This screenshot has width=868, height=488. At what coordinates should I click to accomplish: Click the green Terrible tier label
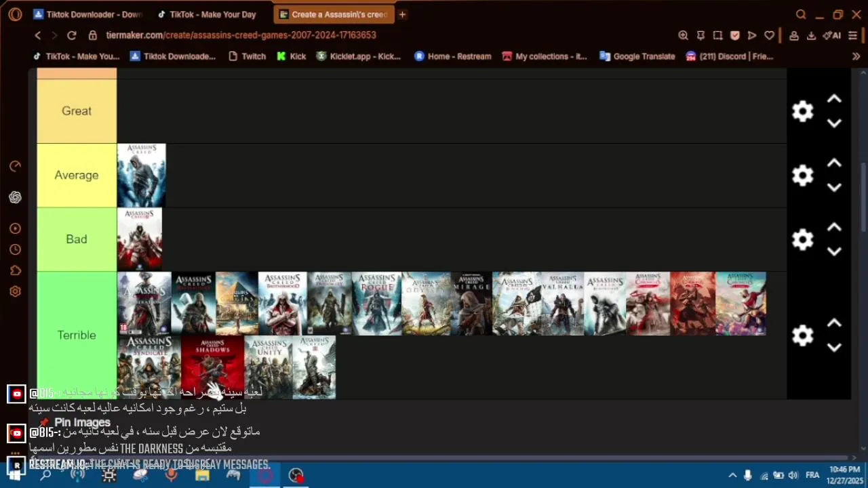pos(77,335)
